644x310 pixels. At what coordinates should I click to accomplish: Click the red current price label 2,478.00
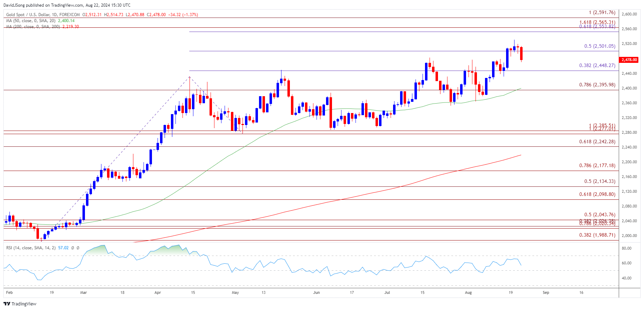point(629,60)
